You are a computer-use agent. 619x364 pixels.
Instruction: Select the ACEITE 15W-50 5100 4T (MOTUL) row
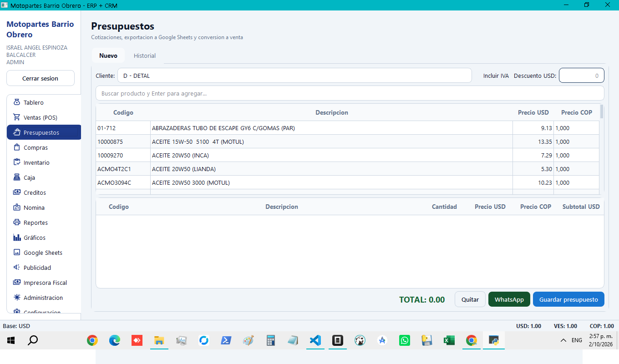click(x=347, y=142)
